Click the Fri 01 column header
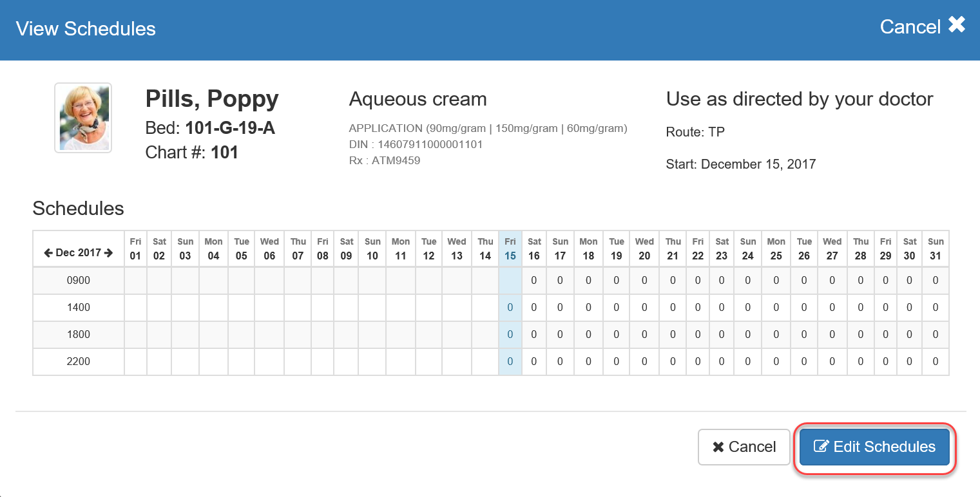Viewport: 980px width, 497px height. pyautogui.click(x=135, y=248)
